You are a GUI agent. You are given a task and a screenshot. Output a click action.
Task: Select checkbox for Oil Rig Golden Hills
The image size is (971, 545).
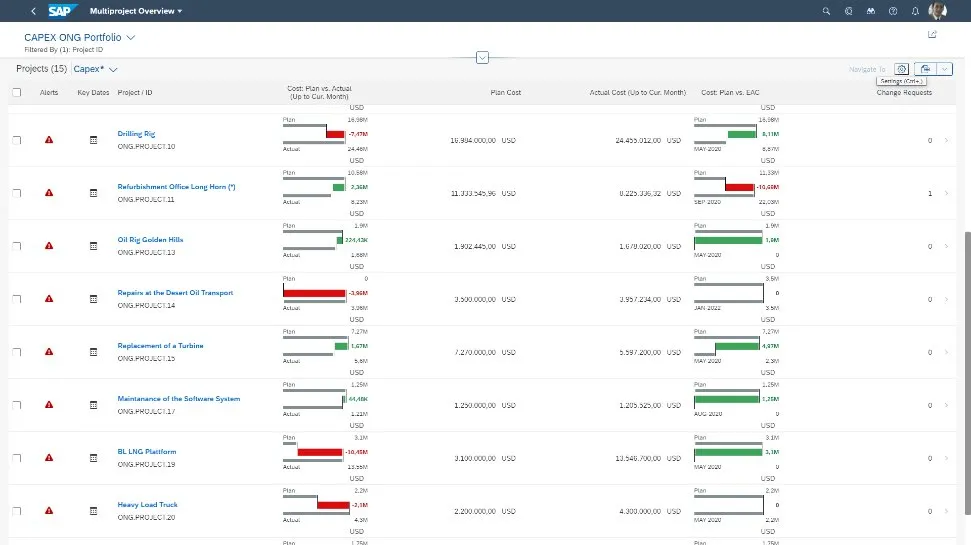[16, 246]
